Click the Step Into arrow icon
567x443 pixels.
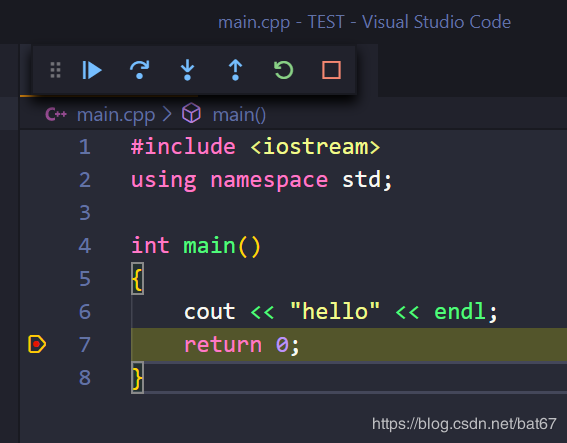(187, 70)
